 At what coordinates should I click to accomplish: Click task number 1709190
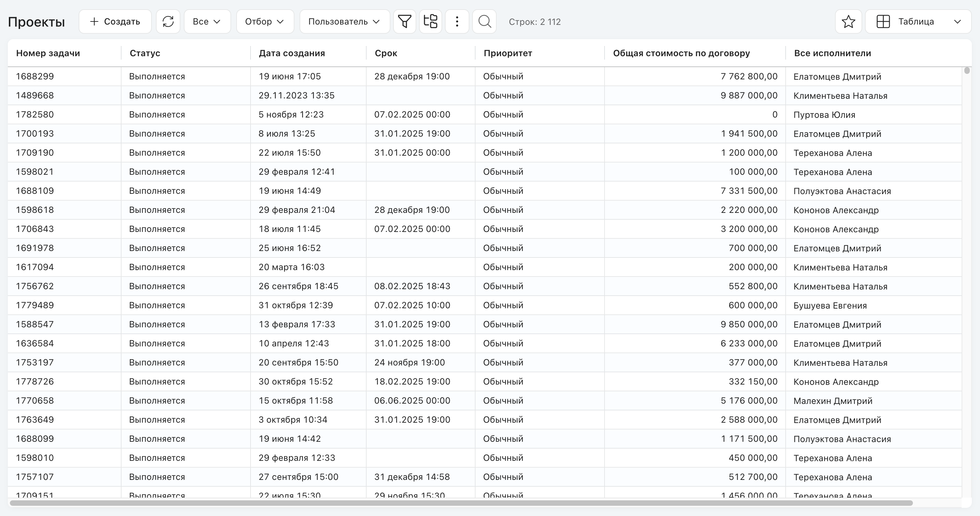(x=35, y=153)
